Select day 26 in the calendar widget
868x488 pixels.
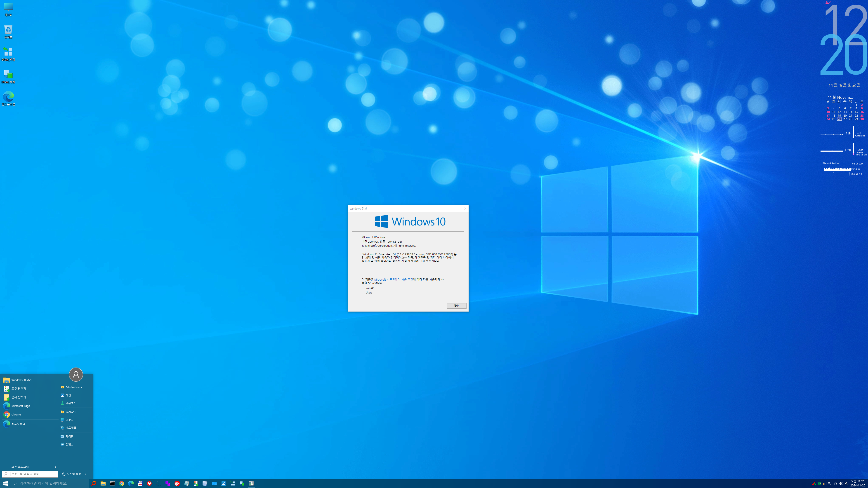pos(839,119)
